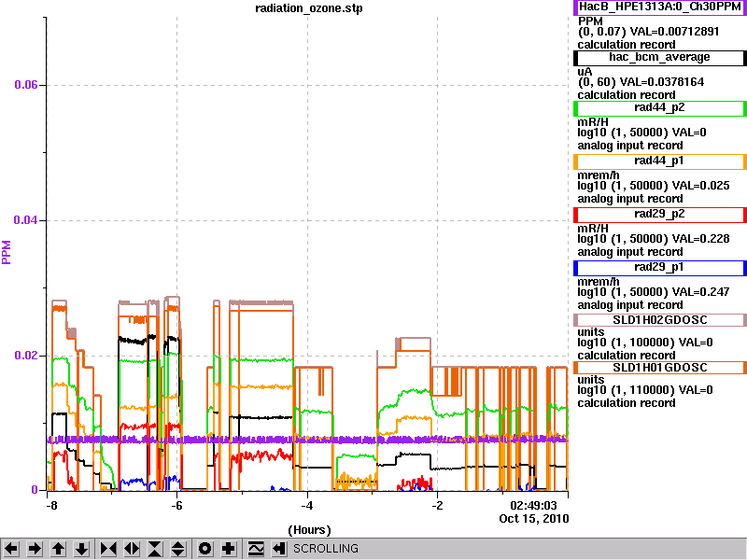747x560 pixels.
Task: Click the uA units label
Action: (585, 72)
